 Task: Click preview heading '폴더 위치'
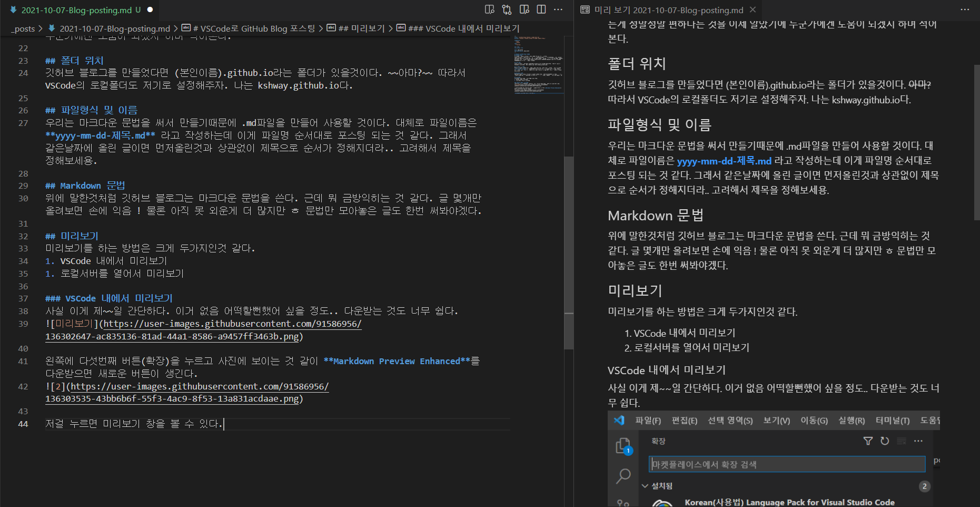click(x=637, y=64)
